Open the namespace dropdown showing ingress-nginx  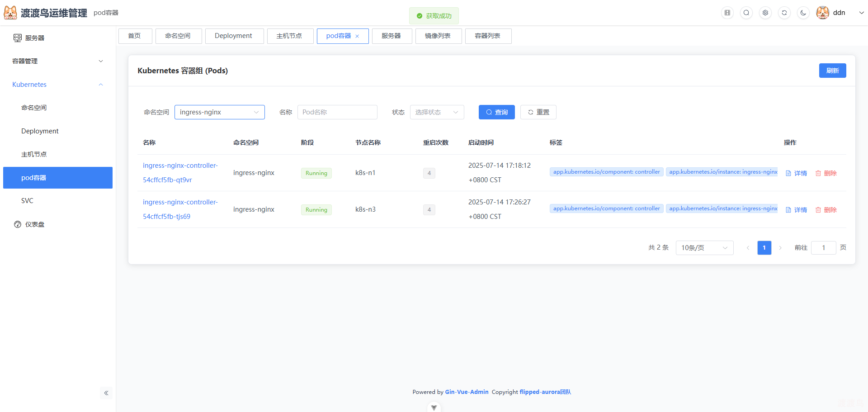(x=219, y=112)
